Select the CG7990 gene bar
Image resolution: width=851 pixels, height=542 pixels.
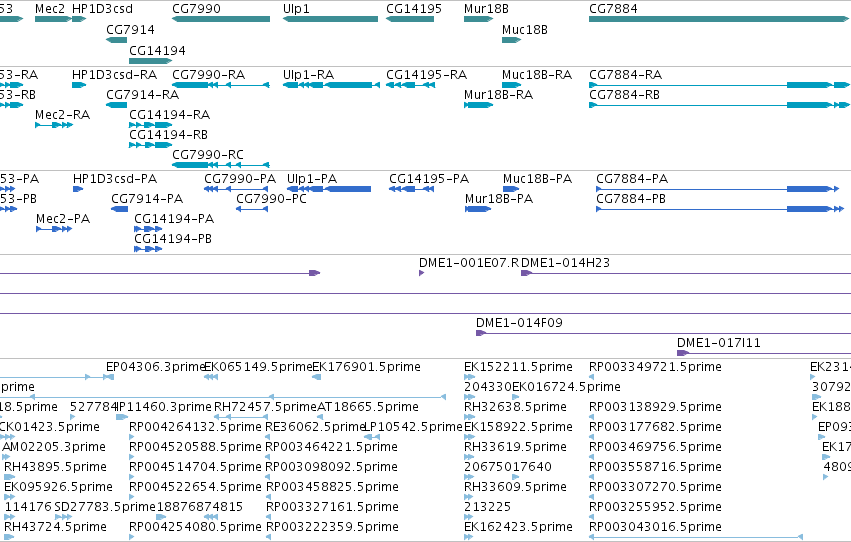click(x=221, y=19)
